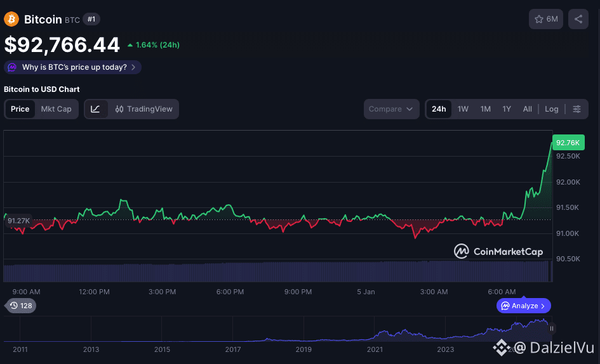
Task: Switch chart to Mkt Cap
Action: (57, 109)
